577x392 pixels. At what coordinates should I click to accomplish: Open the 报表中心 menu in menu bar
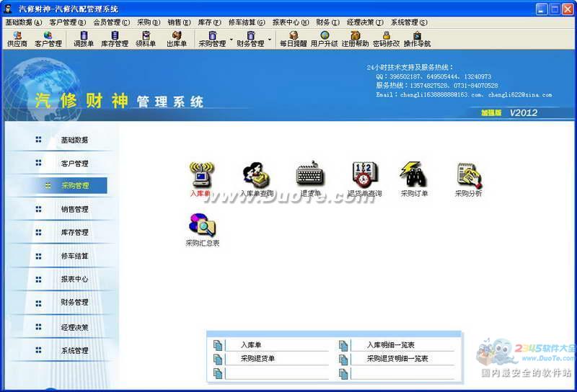(291, 22)
